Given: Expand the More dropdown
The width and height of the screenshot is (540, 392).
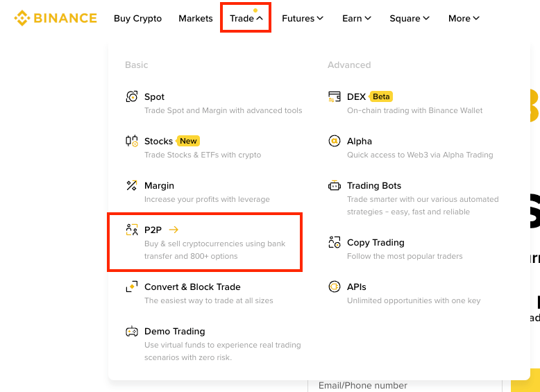Looking at the screenshot, I should click(464, 18).
